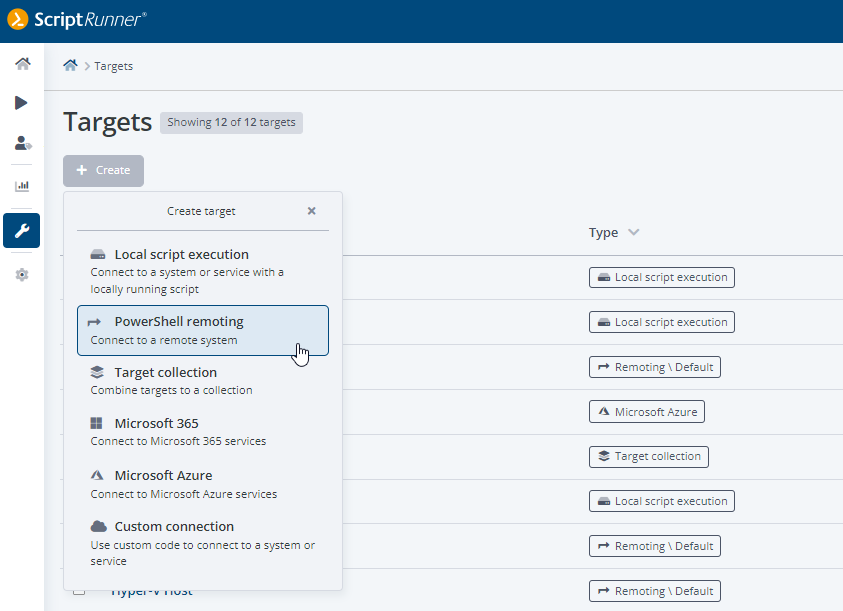This screenshot has height=611, width=843.
Task: Open the user delegation sidebar icon
Action: click(x=23, y=143)
